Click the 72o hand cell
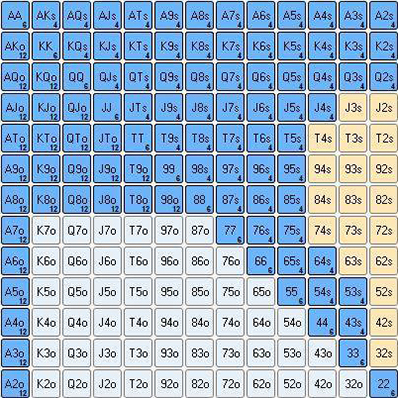This screenshot has width=399, height=398. 230,384
